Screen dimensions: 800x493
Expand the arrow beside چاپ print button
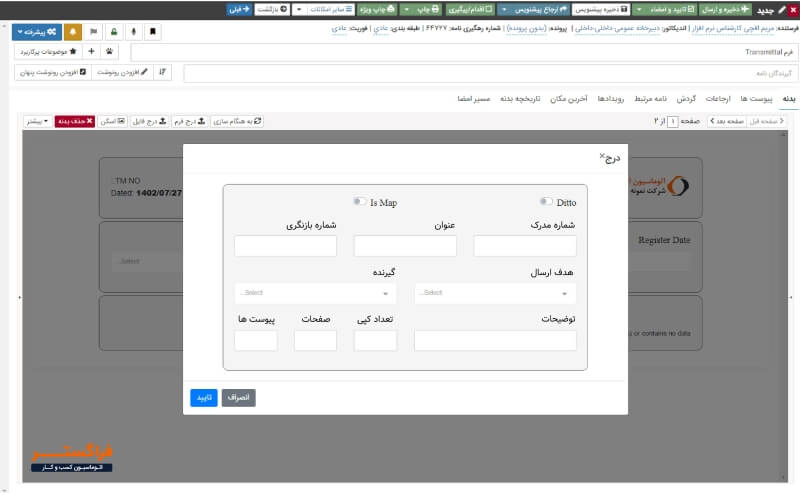(x=407, y=9)
